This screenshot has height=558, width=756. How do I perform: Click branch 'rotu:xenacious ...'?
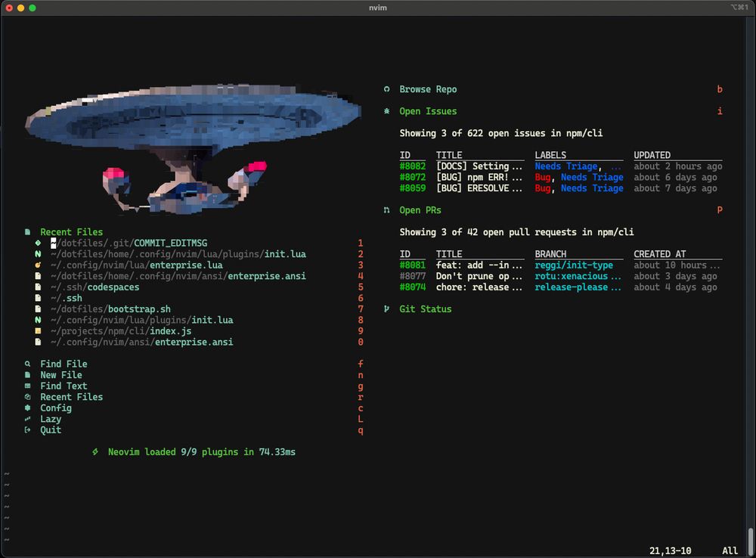click(578, 276)
